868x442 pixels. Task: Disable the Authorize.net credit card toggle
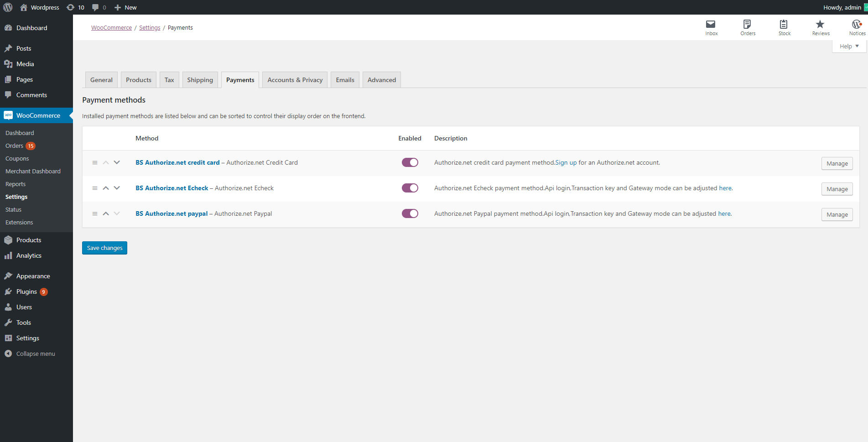pos(410,162)
